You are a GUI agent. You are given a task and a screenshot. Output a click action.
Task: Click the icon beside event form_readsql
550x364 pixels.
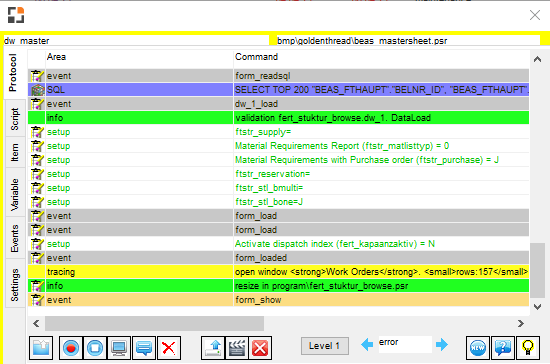(37, 76)
